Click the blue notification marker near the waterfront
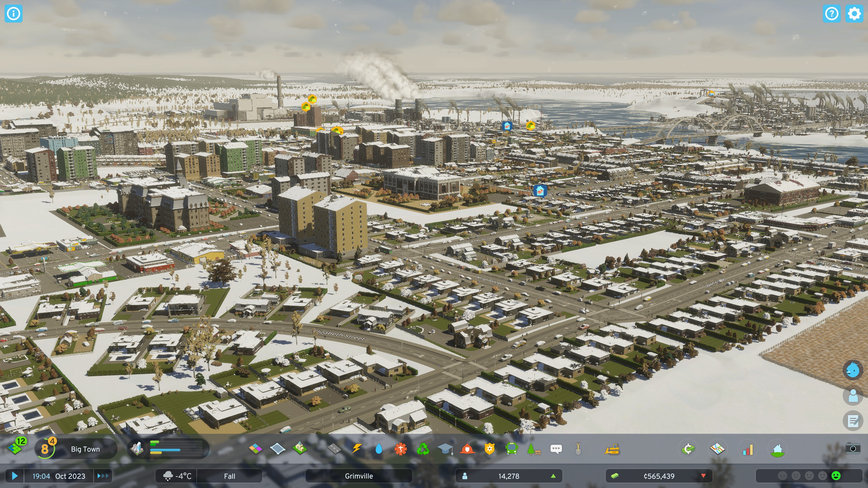Image resolution: width=868 pixels, height=488 pixels. coord(507,126)
